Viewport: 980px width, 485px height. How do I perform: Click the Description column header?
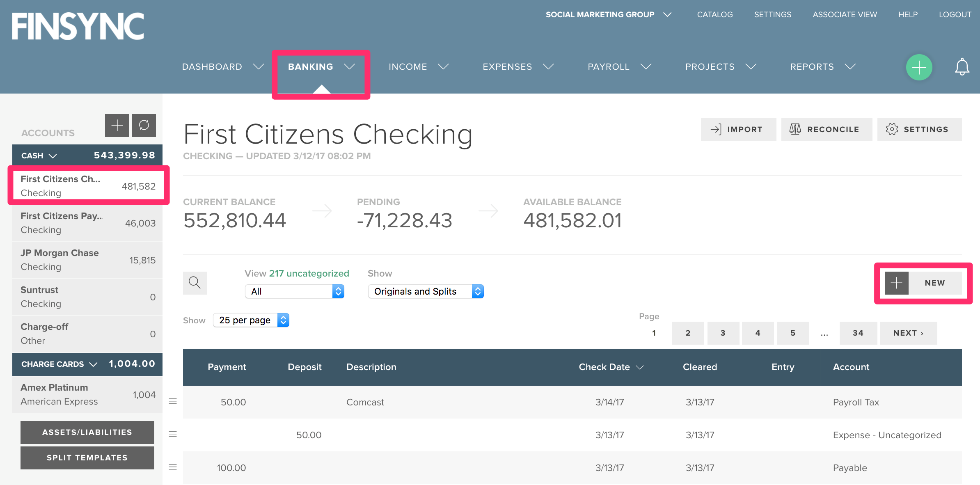pos(371,367)
